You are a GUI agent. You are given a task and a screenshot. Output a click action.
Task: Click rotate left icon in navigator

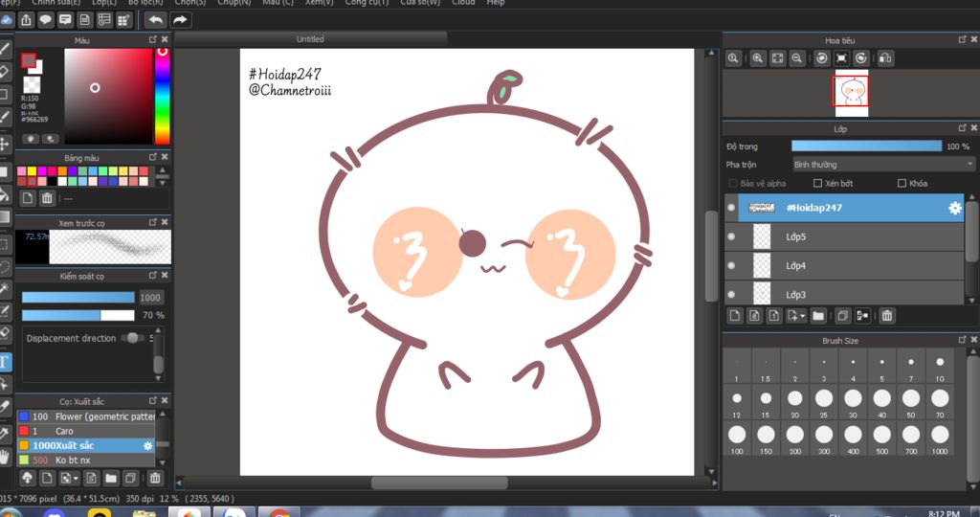pyautogui.click(x=822, y=58)
